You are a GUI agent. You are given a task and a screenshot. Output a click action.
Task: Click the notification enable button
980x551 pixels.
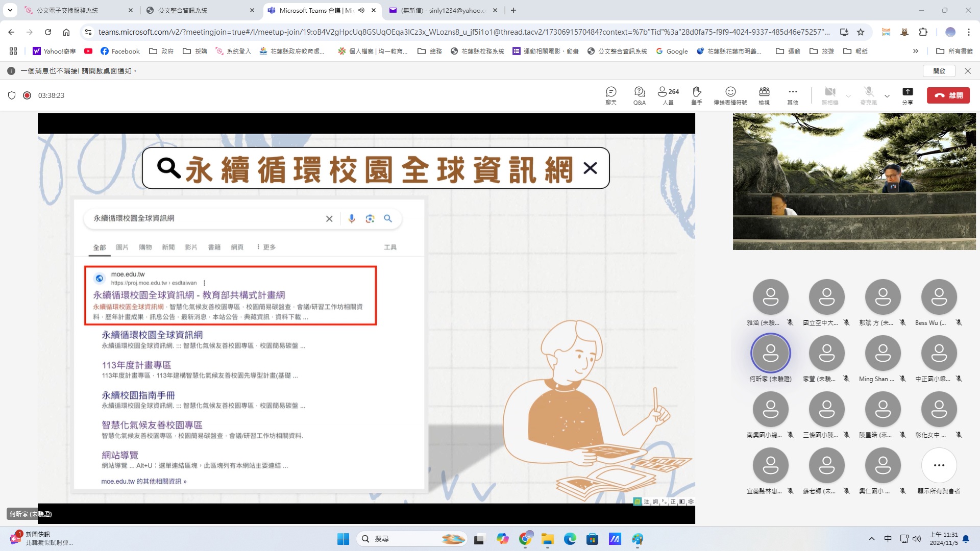click(939, 71)
